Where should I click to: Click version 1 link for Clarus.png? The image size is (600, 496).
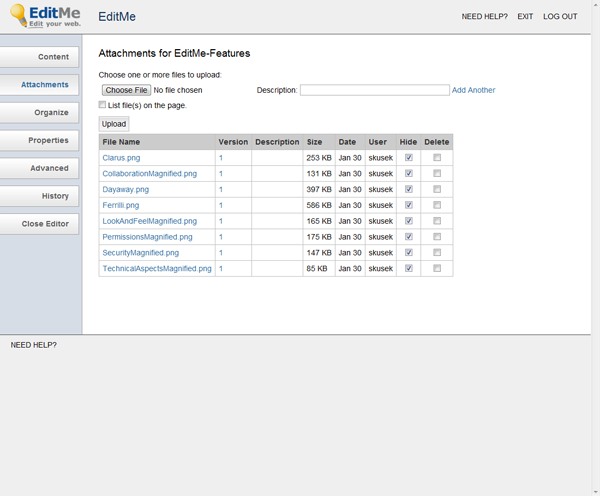[221, 158]
